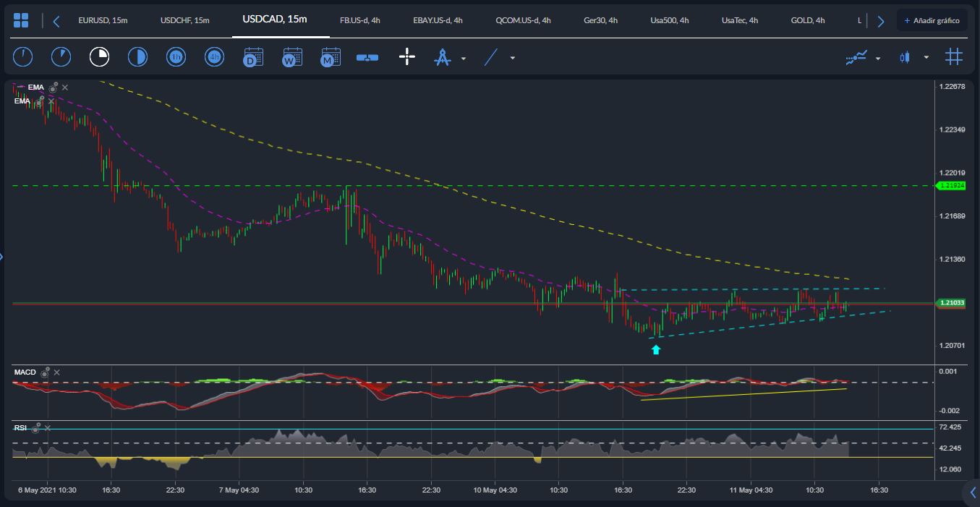Remove the MACD indicator
This screenshot has height=507, width=980.
[x=56, y=372]
